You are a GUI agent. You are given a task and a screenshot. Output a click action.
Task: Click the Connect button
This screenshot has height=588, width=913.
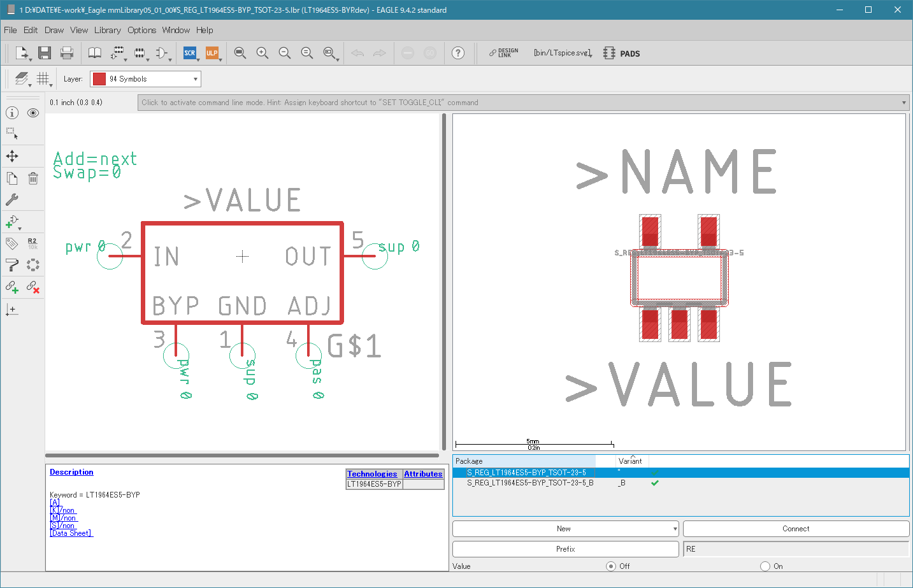tap(796, 529)
